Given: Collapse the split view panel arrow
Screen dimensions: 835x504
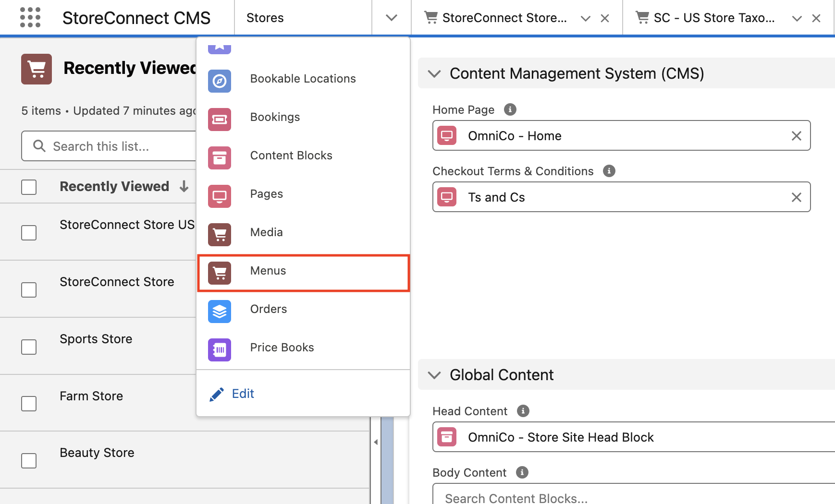Looking at the screenshot, I should pos(376,442).
